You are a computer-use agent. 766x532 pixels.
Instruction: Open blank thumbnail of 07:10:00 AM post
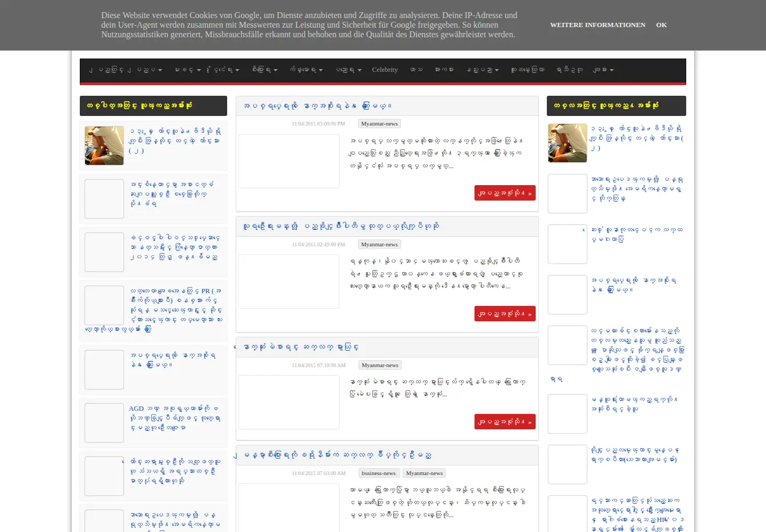(x=289, y=402)
